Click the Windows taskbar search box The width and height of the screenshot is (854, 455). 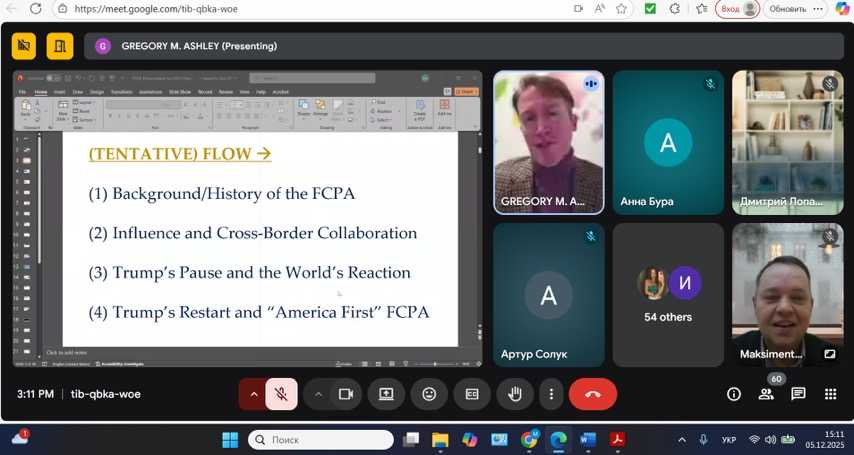[x=321, y=440]
